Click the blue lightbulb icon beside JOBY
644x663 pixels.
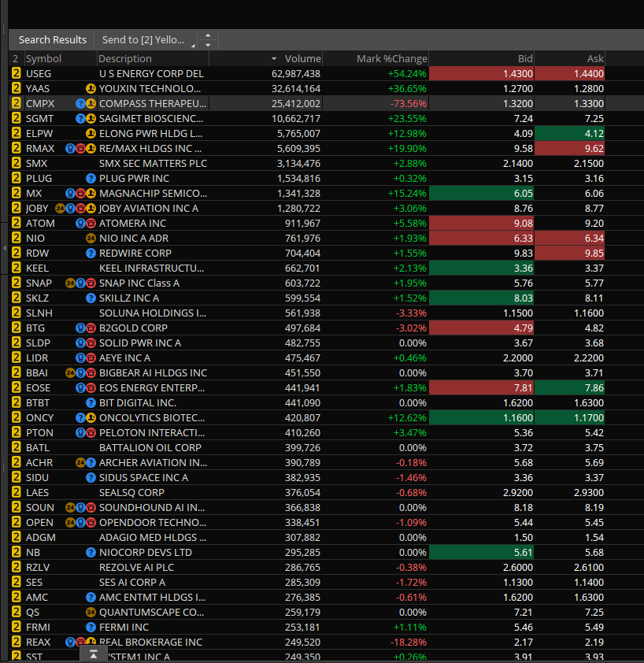point(70,209)
